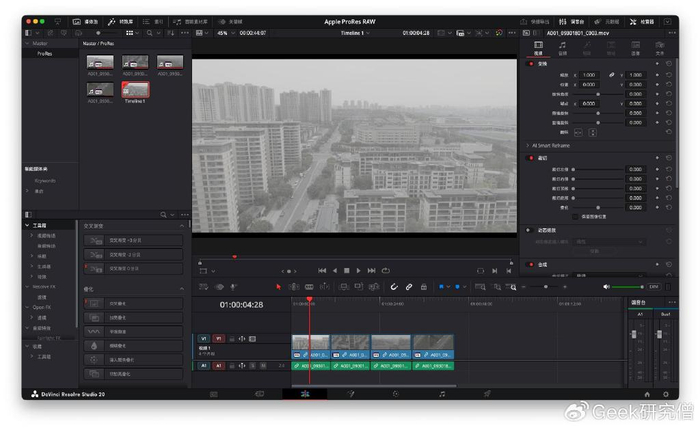Screen dimensions: 700x428
Task: Click the timeline position lock icon
Action: point(424,287)
